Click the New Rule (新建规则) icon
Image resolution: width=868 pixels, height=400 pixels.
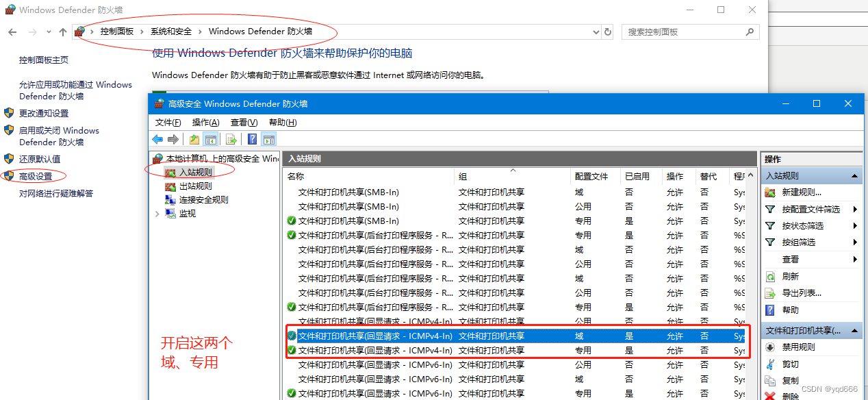click(770, 192)
